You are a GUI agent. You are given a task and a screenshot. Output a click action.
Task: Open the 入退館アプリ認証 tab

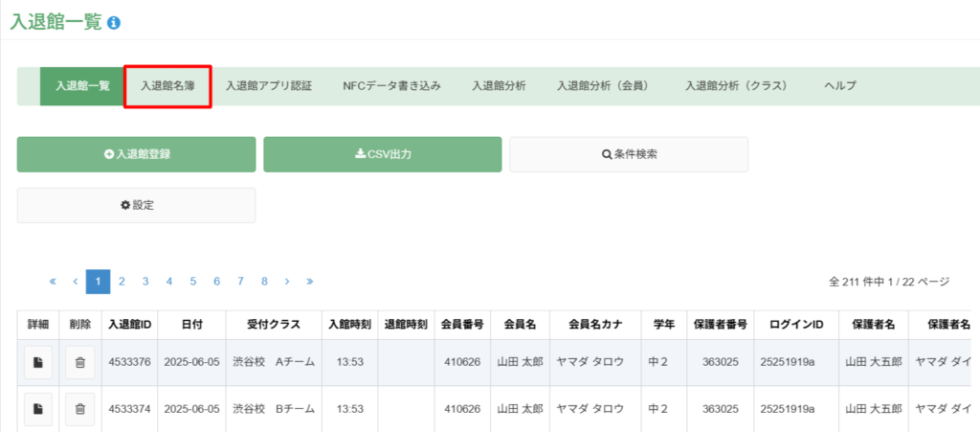[x=269, y=86]
